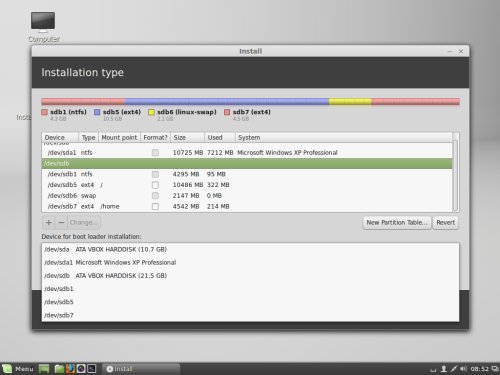The width and height of the screenshot is (500, 375).
Task: Click the Format? column header
Action: pyautogui.click(x=155, y=137)
